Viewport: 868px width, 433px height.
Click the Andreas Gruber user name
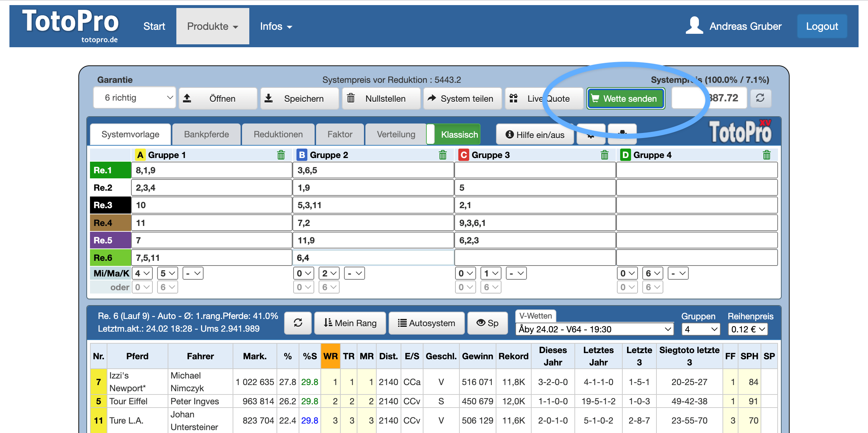(745, 26)
